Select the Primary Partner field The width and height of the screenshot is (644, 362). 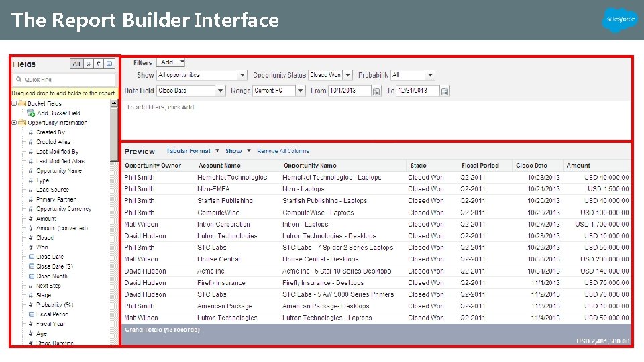coord(56,200)
